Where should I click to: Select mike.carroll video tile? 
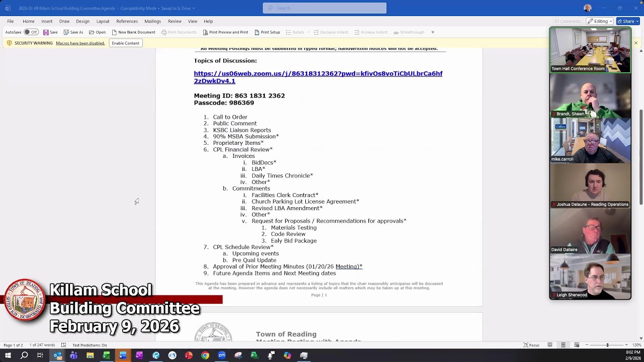(590, 140)
